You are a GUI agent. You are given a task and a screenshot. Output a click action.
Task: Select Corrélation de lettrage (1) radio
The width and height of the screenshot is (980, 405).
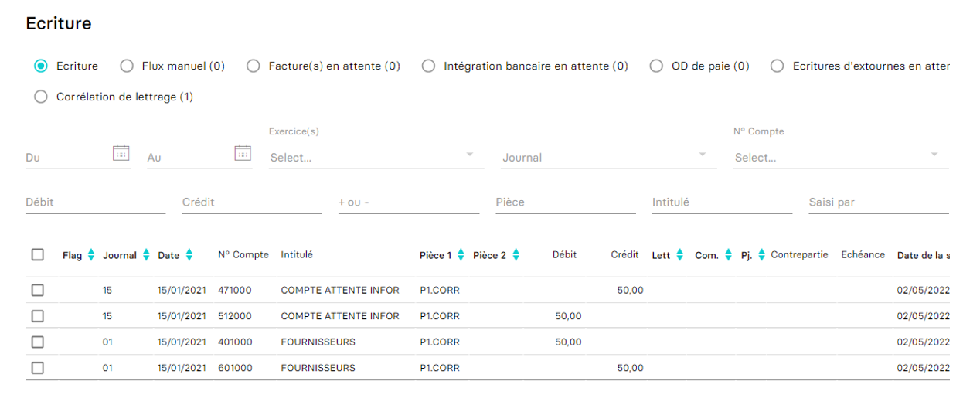coord(41,97)
